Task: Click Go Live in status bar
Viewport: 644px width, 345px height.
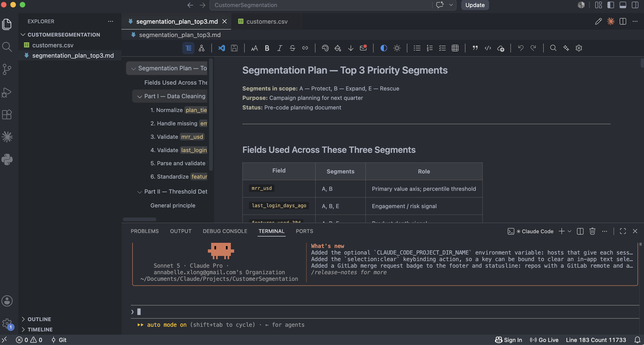Action: [544, 340]
